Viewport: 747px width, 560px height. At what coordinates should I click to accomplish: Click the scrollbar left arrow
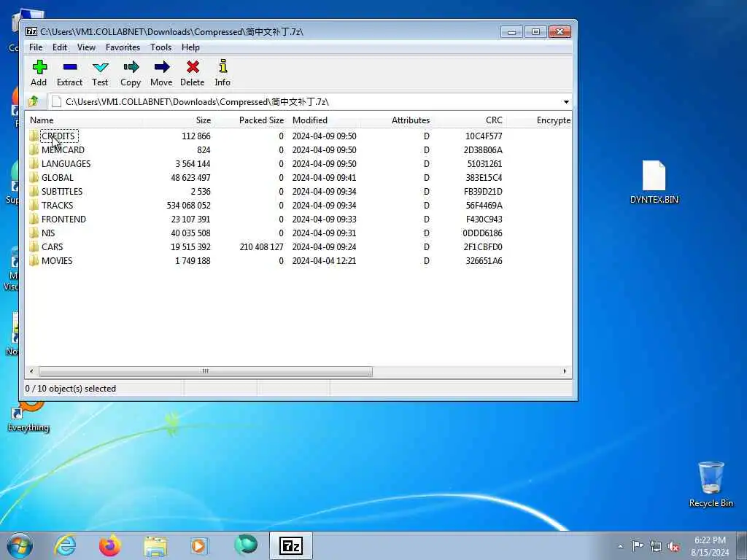[x=31, y=371]
